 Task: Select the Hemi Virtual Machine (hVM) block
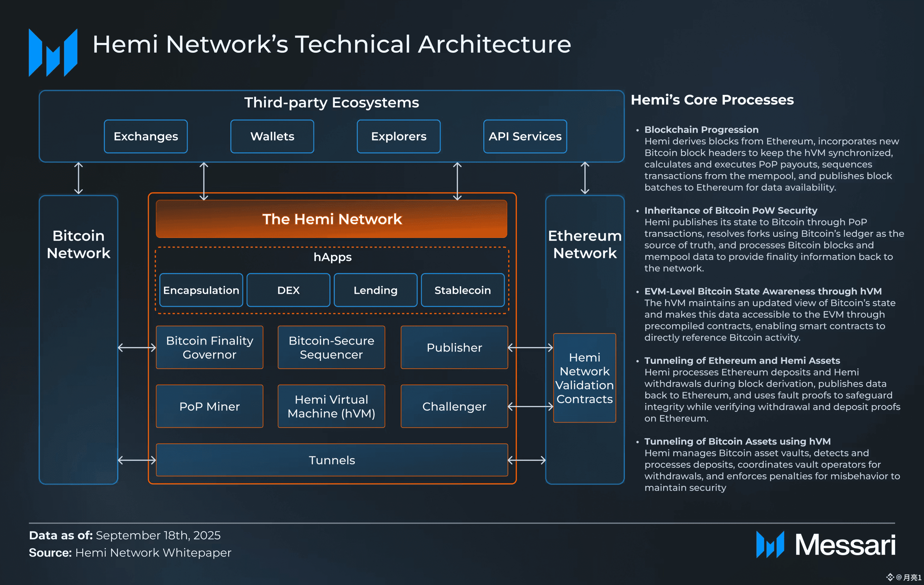pyautogui.click(x=331, y=406)
